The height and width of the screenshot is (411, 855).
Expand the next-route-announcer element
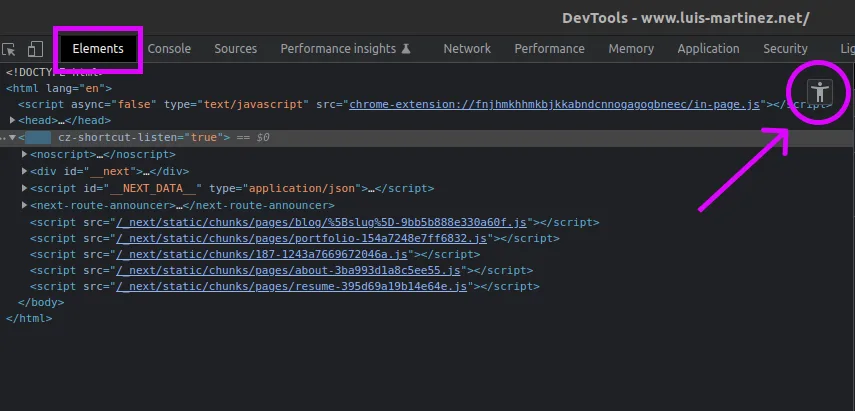tap(25, 206)
